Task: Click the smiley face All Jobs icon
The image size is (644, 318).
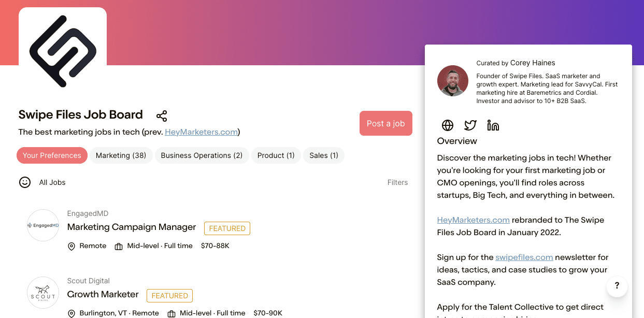Action: pos(25,182)
